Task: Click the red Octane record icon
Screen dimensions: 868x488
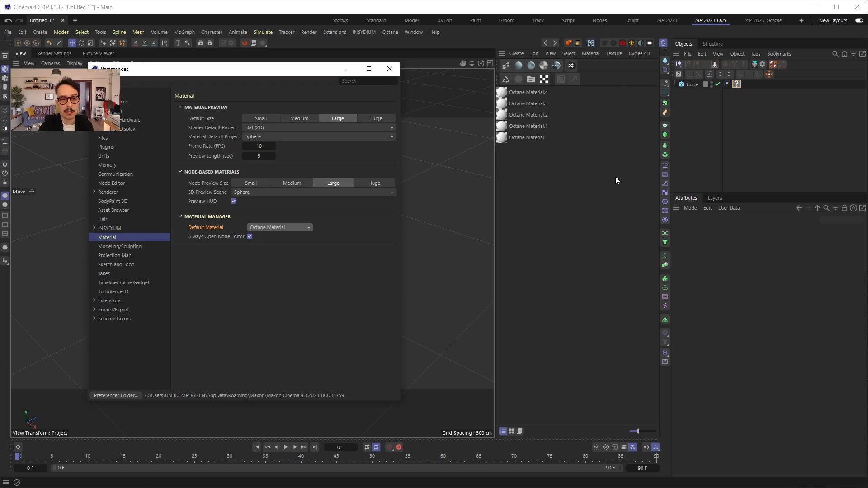Action: click(x=623, y=43)
